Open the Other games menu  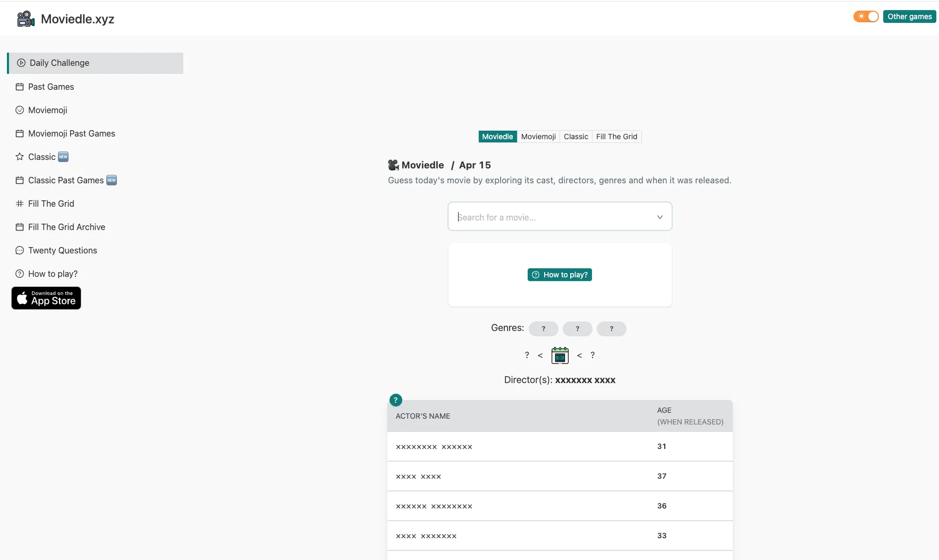tap(909, 16)
